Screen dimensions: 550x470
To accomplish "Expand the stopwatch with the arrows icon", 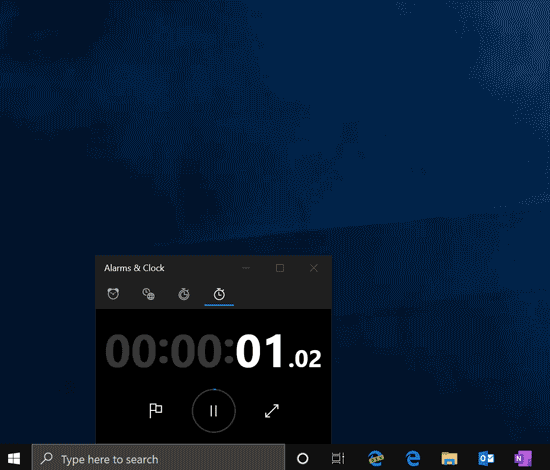I will click(x=272, y=411).
